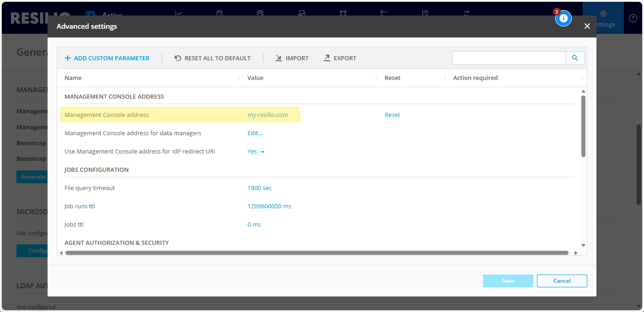Screen dimensions: 644x312
Task: Edit Management Console address for data managers
Action: [255, 133]
